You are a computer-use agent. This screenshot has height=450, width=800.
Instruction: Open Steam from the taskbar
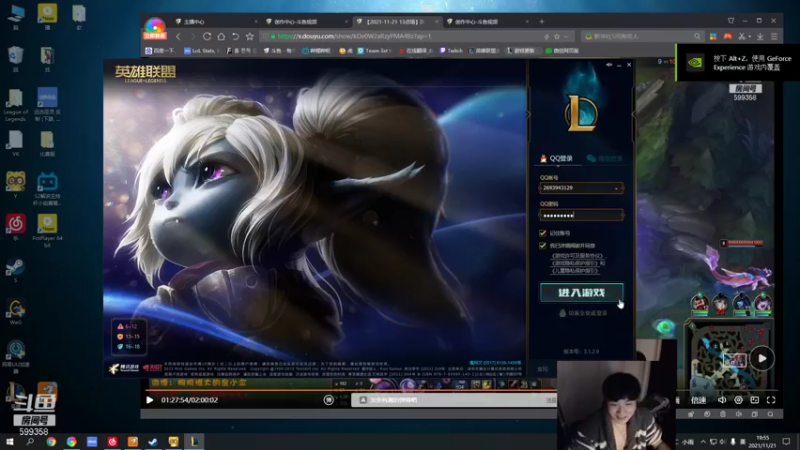[153, 442]
